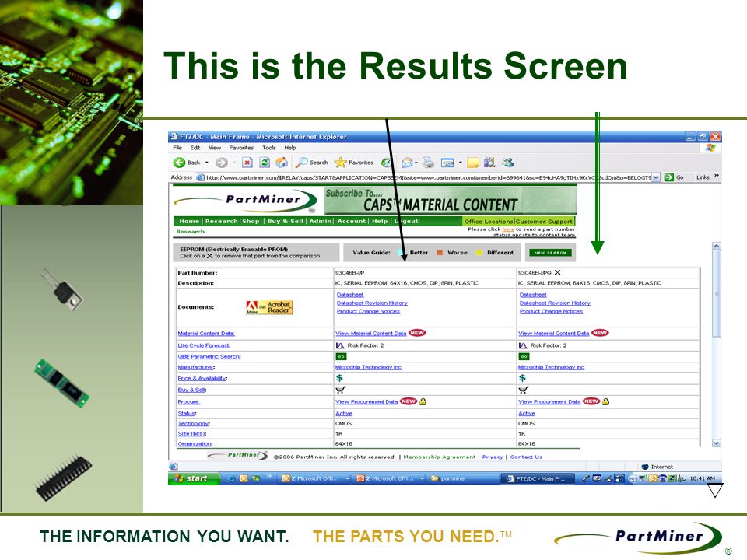This screenshot has width=747, height=560.
Task: Open first Microchip Technology Inc link
Action: point(368,367)
